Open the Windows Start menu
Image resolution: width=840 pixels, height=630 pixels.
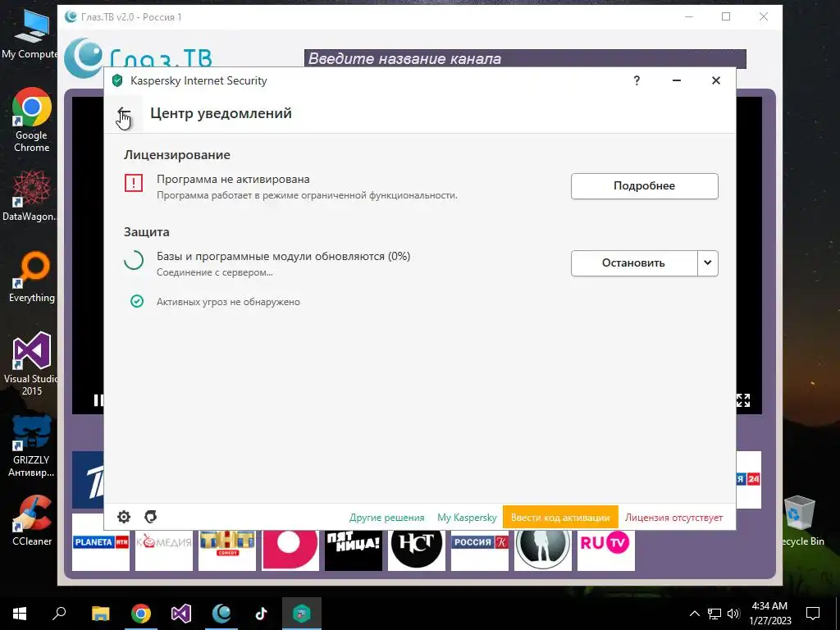point(20,614)
